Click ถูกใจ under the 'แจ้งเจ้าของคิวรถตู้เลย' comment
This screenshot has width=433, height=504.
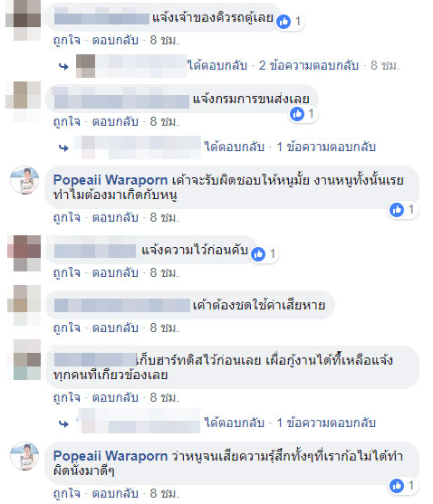[x=67, y=41]
